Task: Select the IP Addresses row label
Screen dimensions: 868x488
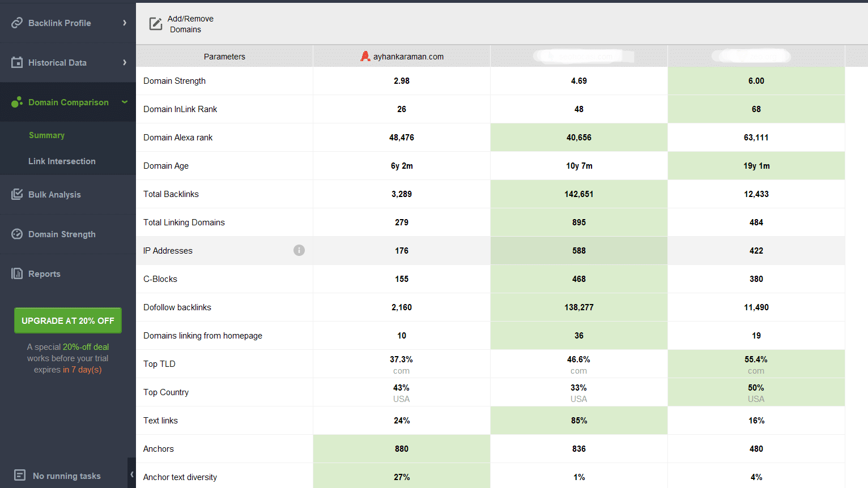Action: [168, 251]
